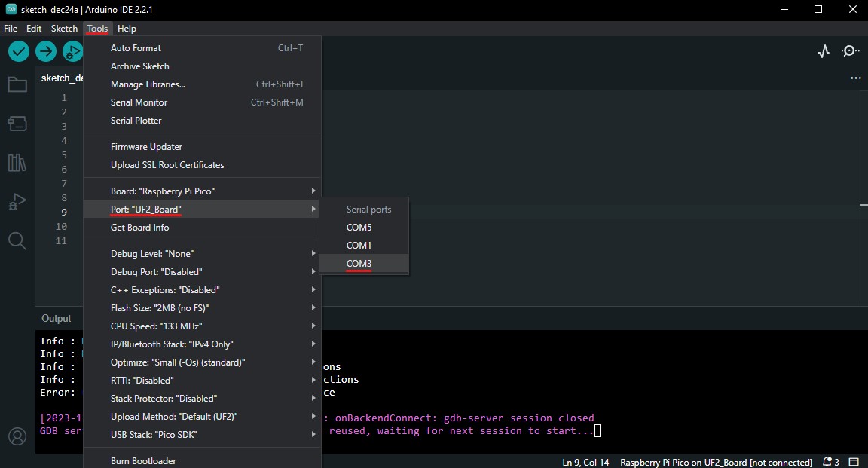Toggle the bottom panel icon in status bar
Viewport: 868px width, 468px height.
click(854, 462)
